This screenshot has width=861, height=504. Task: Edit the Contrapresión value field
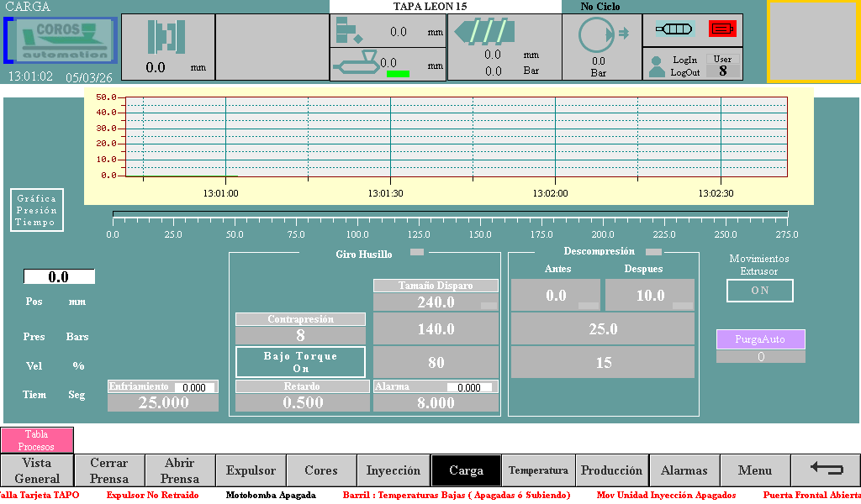tap(300, 335)
